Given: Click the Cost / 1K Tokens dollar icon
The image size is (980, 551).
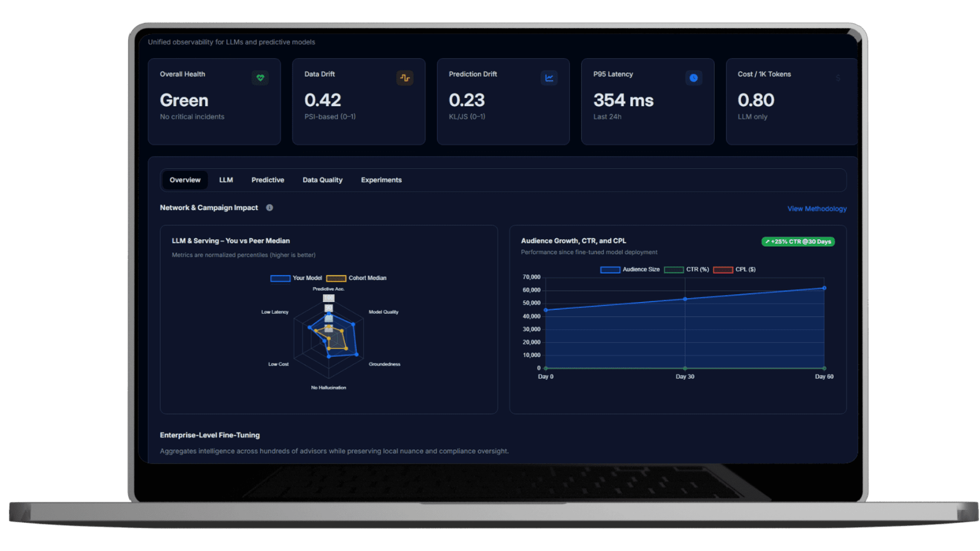Looking at the screenshot, I should click(x=838, y=78).
